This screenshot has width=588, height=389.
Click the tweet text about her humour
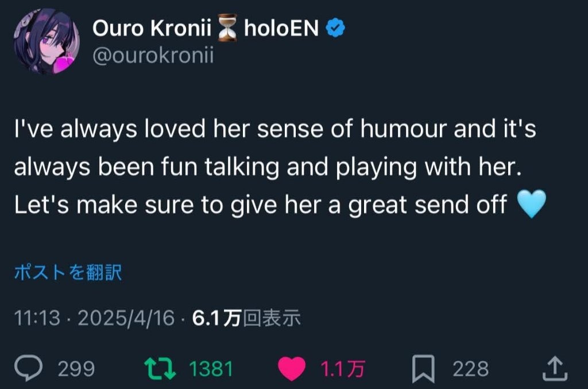(x=276, y=167)
